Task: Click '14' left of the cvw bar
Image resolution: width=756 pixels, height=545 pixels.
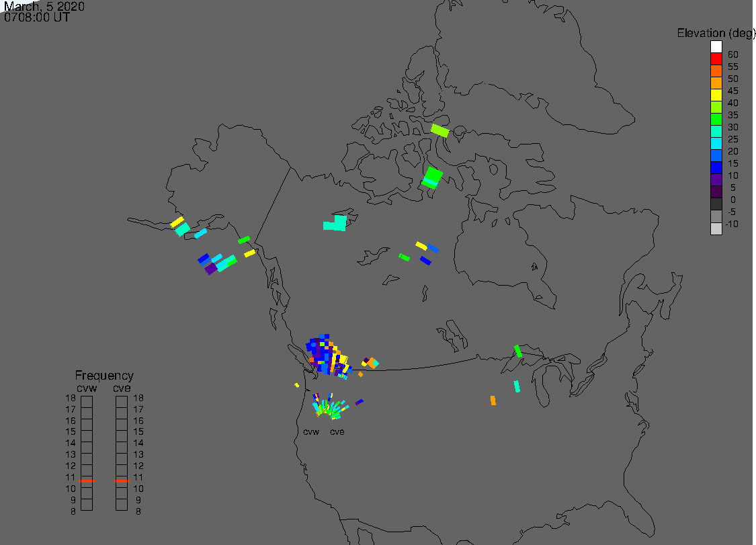Action: pyautogui.click(x=71, y=444)
